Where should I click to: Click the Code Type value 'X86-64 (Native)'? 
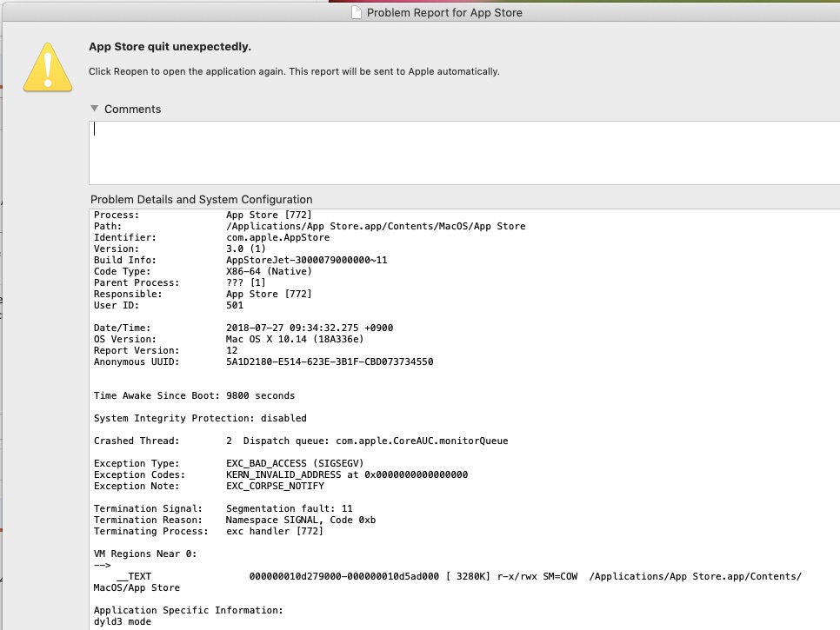[269, 271]
